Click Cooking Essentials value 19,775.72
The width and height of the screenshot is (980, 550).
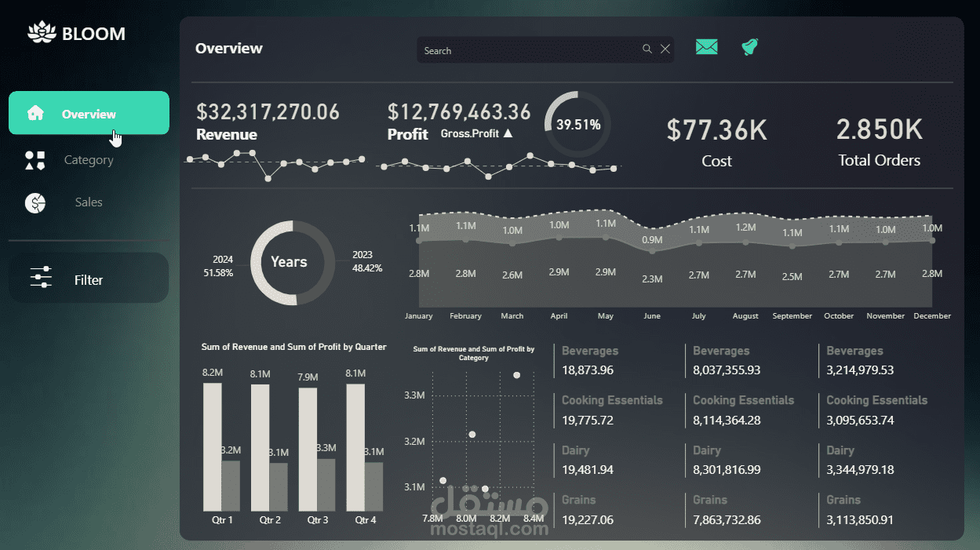(x=588, y=420)
